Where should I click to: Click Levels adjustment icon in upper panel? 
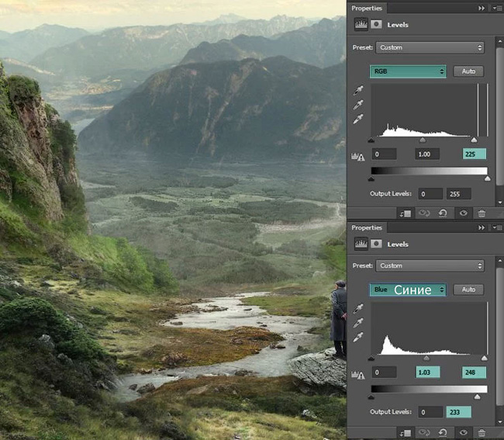tap(361, 25)
